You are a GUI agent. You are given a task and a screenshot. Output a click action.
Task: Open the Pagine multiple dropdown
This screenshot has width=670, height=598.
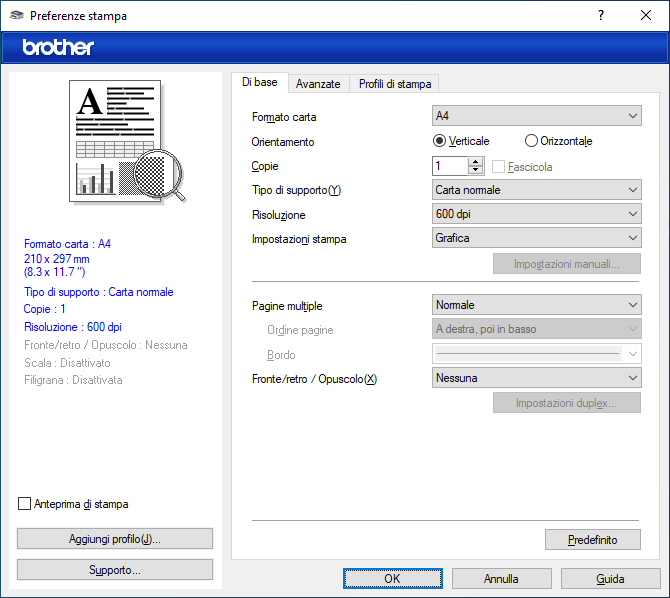tap(536, 305)
